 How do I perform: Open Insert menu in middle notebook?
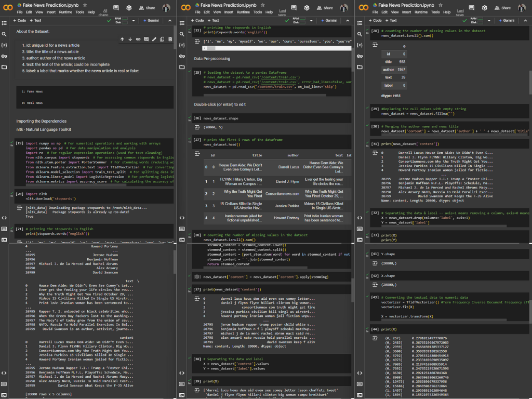[x=229, y=12]
